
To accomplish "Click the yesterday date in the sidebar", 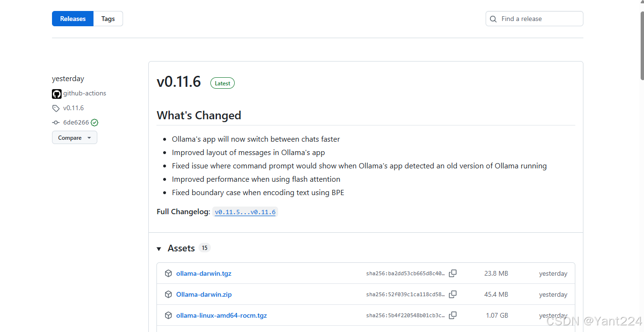I will [68, 79].
